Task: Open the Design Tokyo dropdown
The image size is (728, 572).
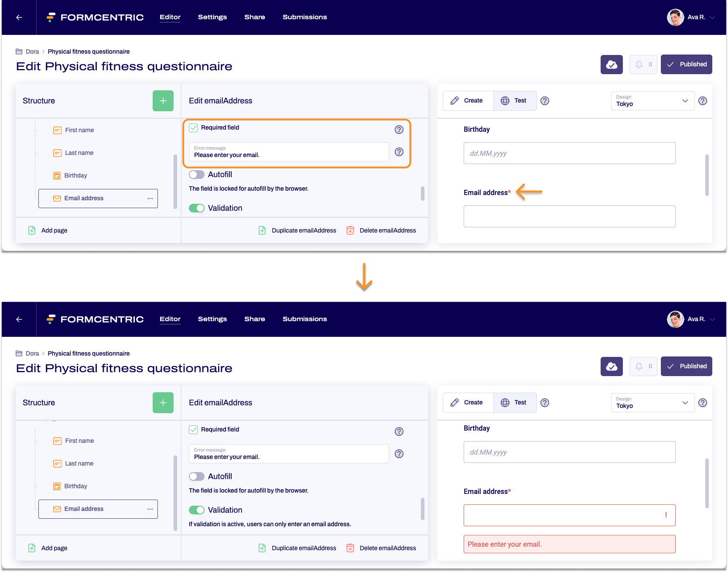Action: coord(652,101)
